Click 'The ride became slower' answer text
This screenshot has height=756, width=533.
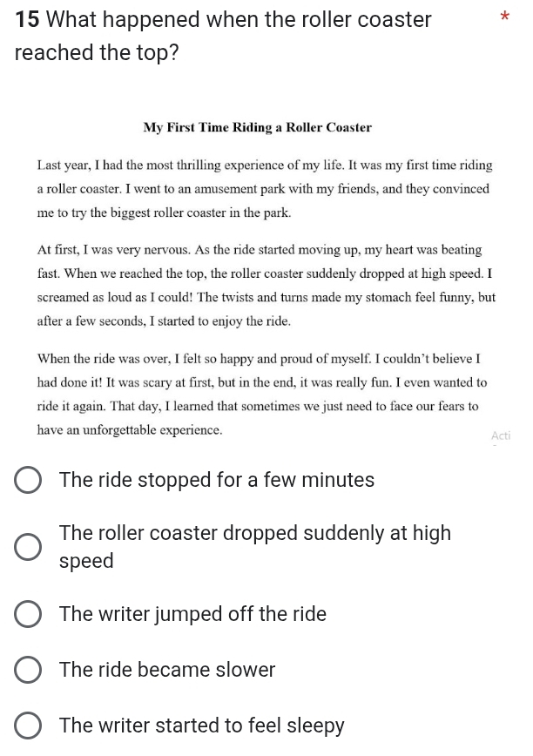pos(166,670)
